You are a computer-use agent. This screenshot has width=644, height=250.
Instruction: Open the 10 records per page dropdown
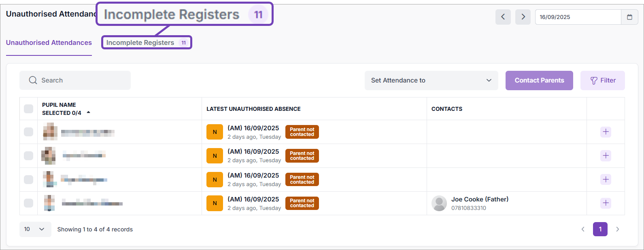[x=35, y=229]
